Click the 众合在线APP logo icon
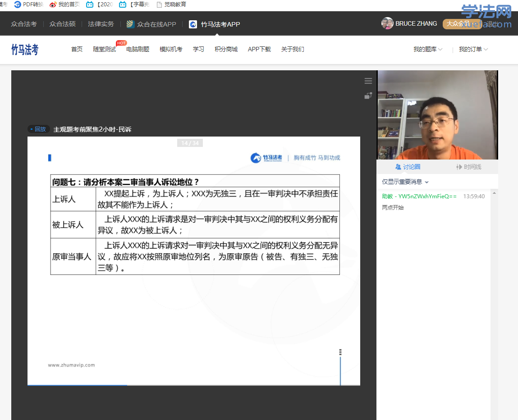 pos(130,24)
